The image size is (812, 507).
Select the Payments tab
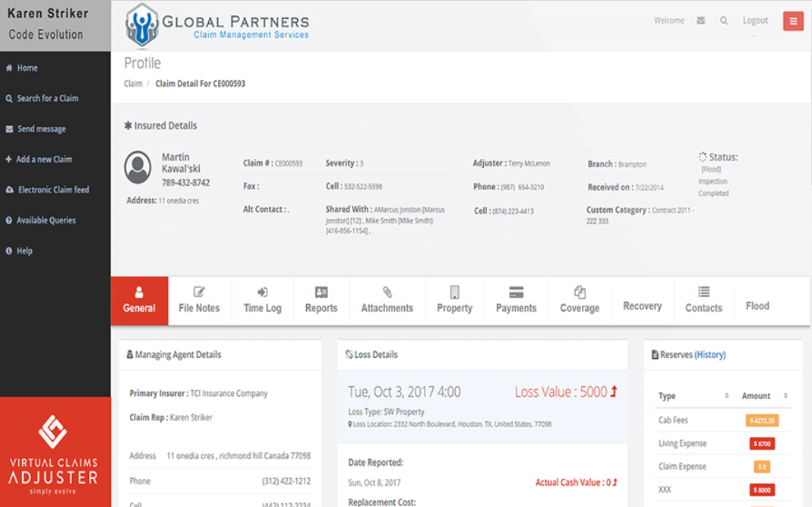point(516,300)
